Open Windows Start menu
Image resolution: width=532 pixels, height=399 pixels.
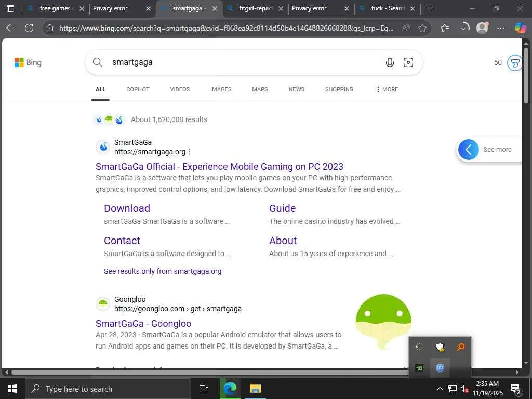point(12,389)
